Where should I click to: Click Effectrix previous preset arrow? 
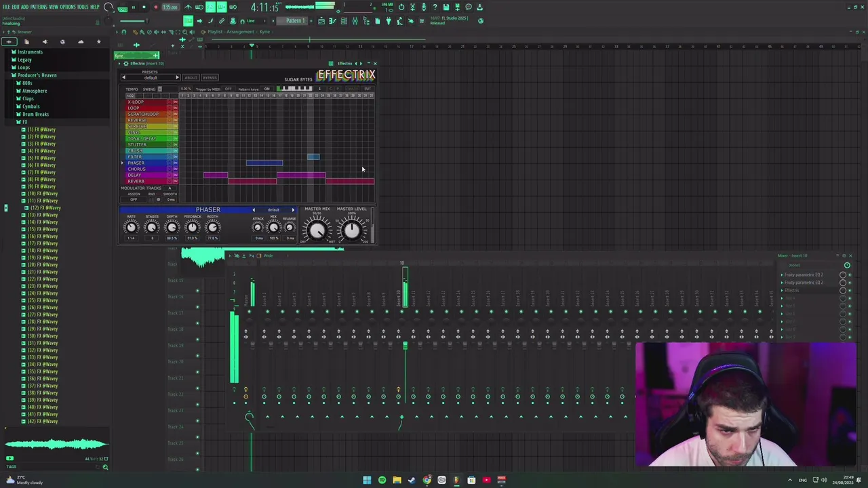click(x=123, y=78)
